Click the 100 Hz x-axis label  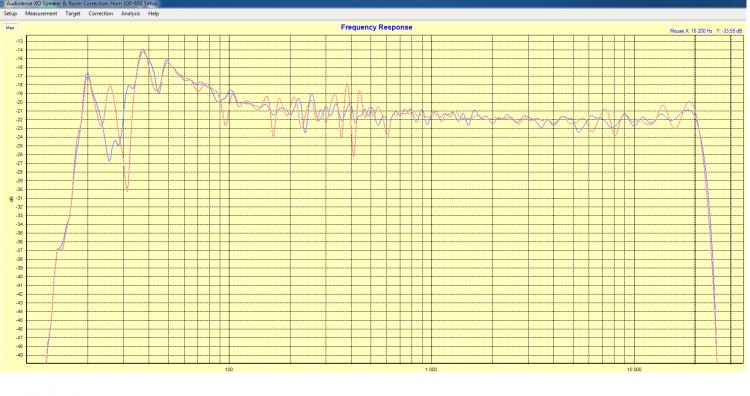click(x=229, y=370)
